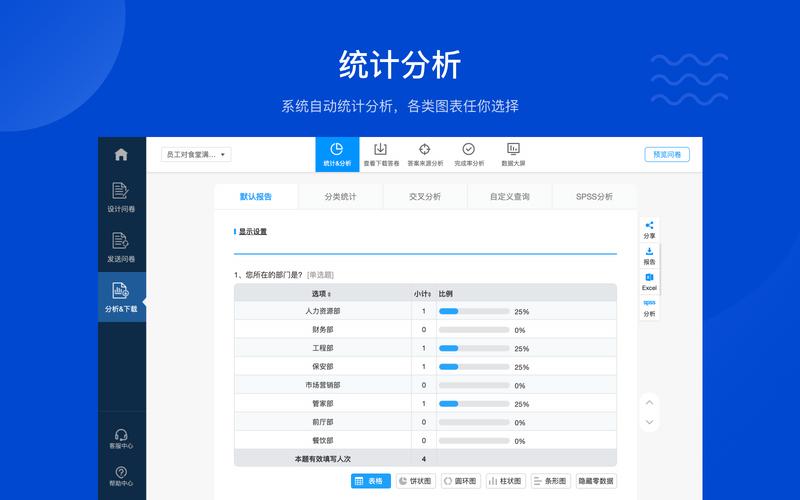Click the question title 您所在的部门是?
This screenshot has width=800, height=500.
click(274, 275)
